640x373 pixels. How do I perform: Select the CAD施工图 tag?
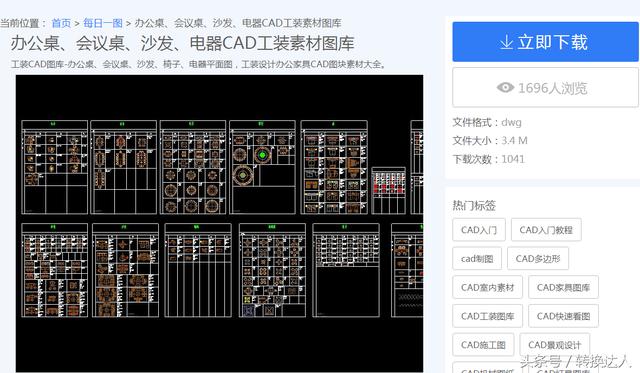coord(483,345)
